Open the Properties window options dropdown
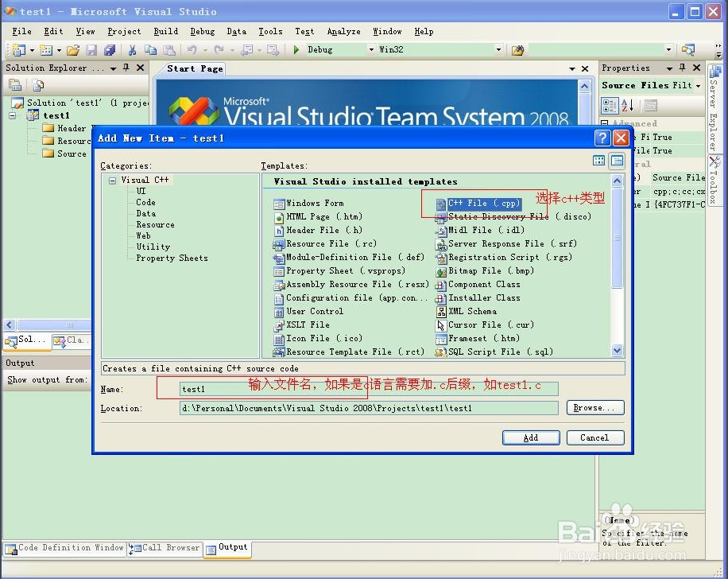 coord(669,68)
